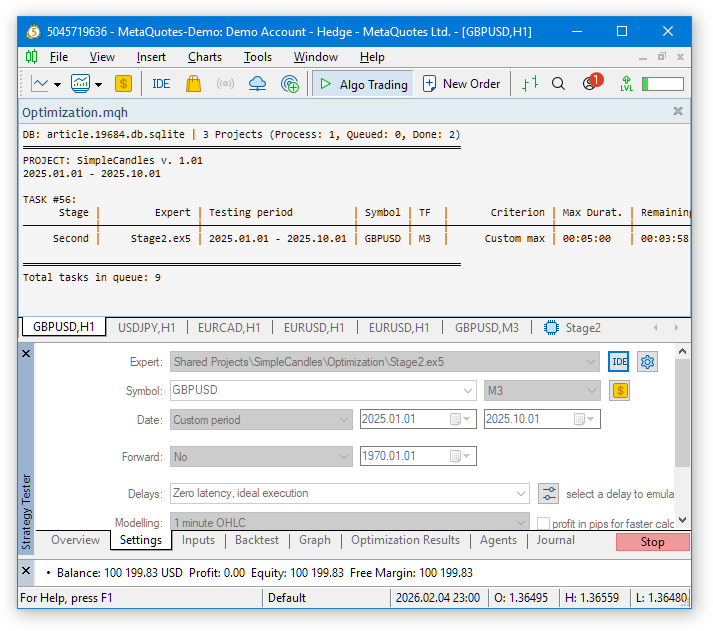Click the Signals broadcast icon
This screenshot has width=713, height=631.
(x=225, y=84)
